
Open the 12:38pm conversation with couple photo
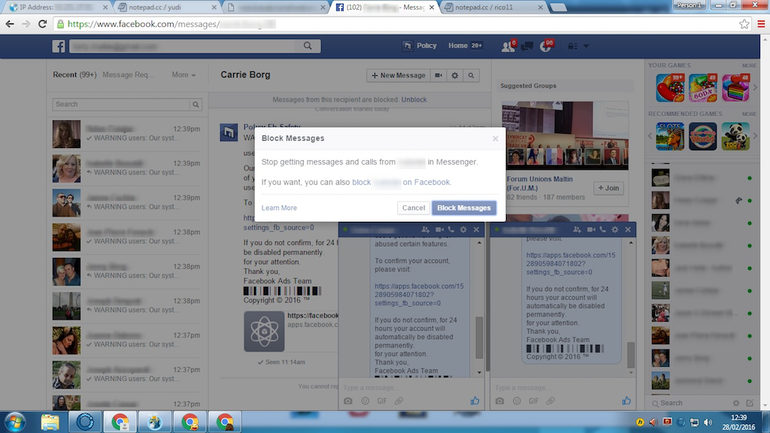tap(127, 271)
